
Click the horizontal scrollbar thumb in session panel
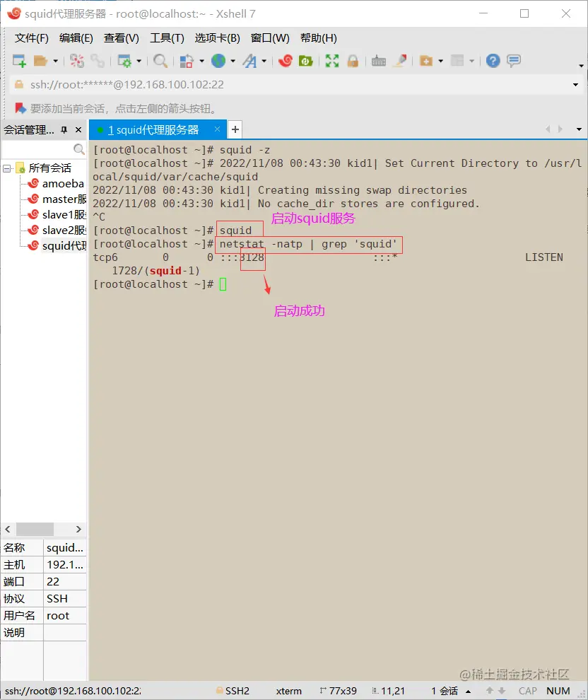[x=35, y=529]
